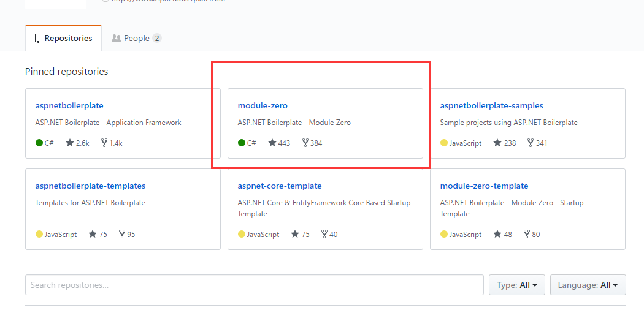
Task: Switch to the People tab
Action: click(x=136, y=38)
